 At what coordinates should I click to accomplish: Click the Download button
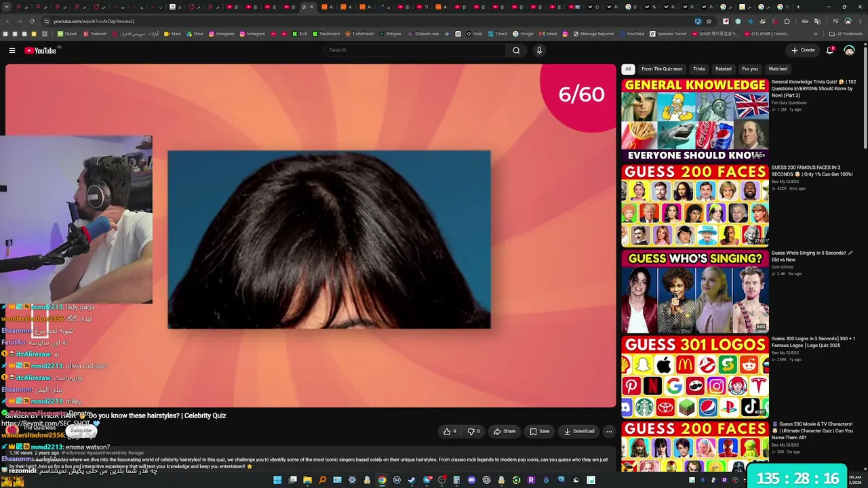click(579, 431)
